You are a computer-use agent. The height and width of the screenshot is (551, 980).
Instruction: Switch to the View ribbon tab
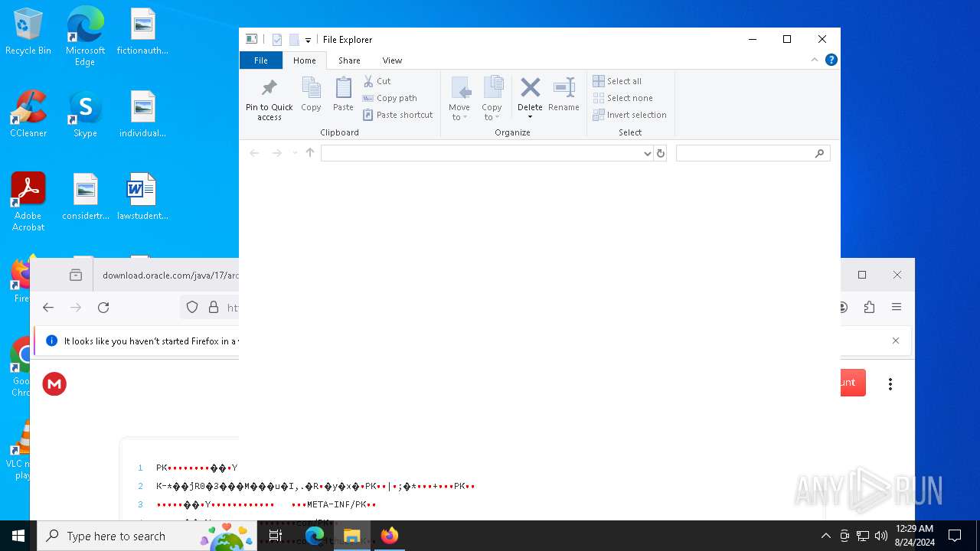coord(392,60)
